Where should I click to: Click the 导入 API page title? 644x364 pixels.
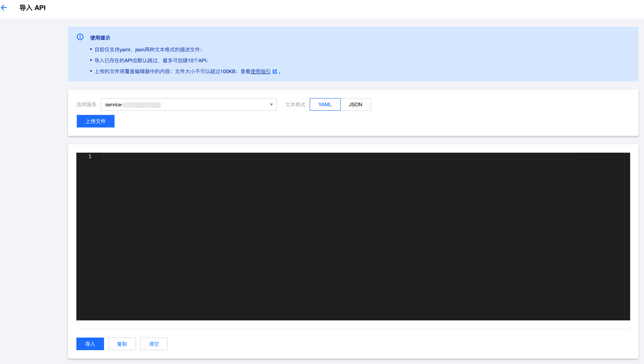(33, 8)
